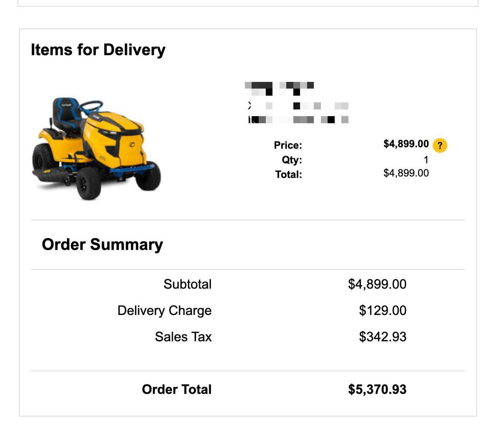Click the Subtotal label
Image resolution: width=504 pixels, height=437 pixels.
click(x=187, y=284)
